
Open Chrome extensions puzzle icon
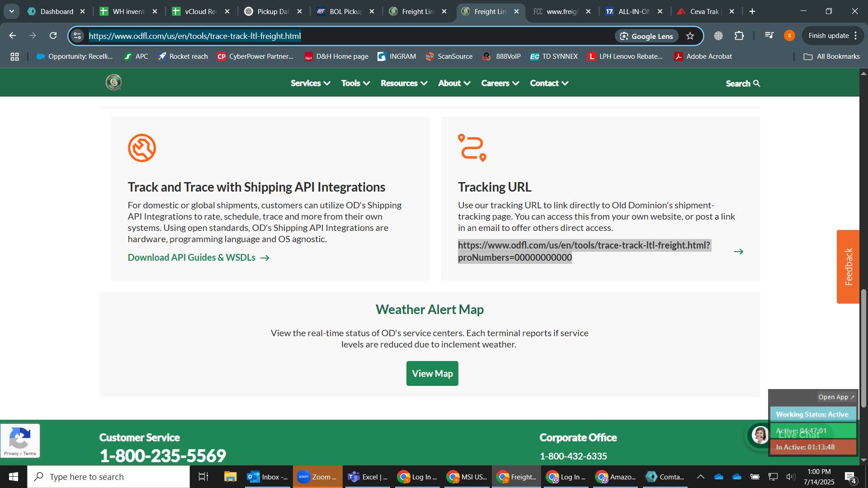(739, 36)
